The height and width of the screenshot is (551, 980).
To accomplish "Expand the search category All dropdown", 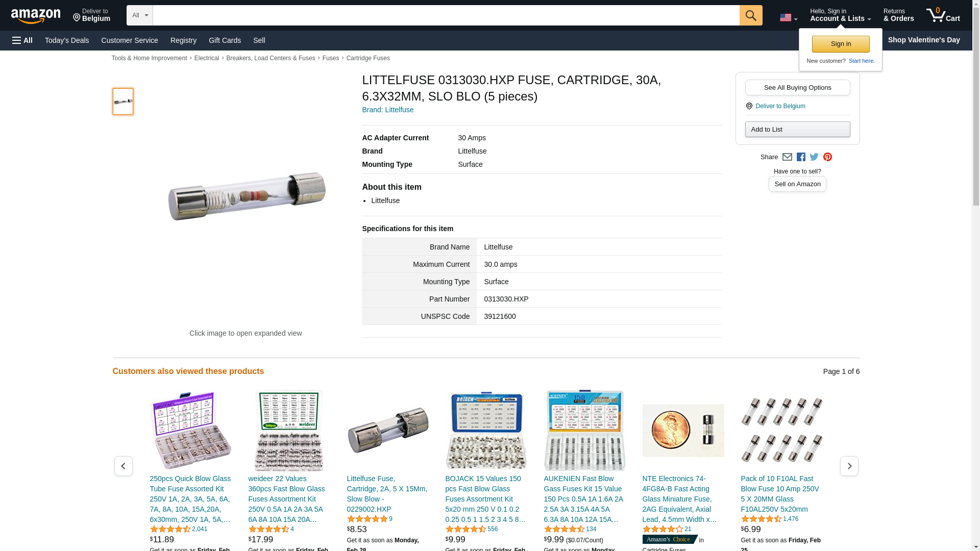I will [x=139, y=15].
